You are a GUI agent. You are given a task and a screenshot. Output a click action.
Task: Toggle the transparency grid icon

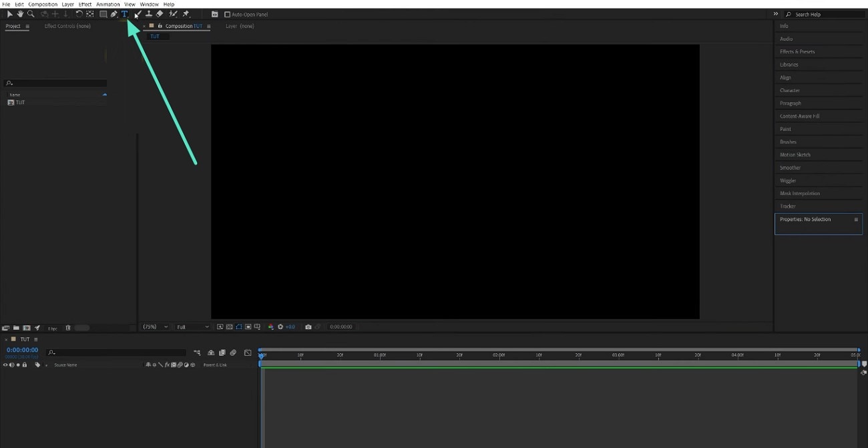point(229,326)
